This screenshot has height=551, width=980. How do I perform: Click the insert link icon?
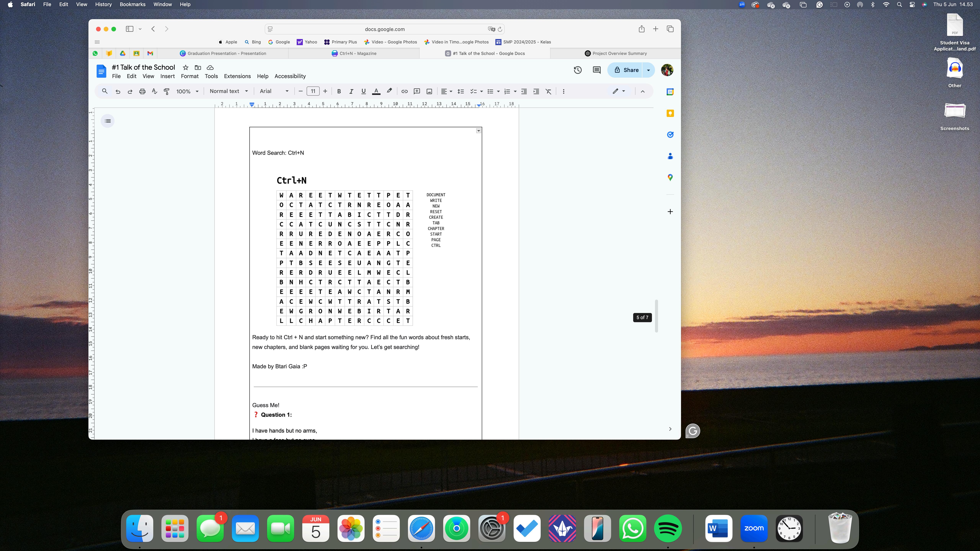(404, 91)
